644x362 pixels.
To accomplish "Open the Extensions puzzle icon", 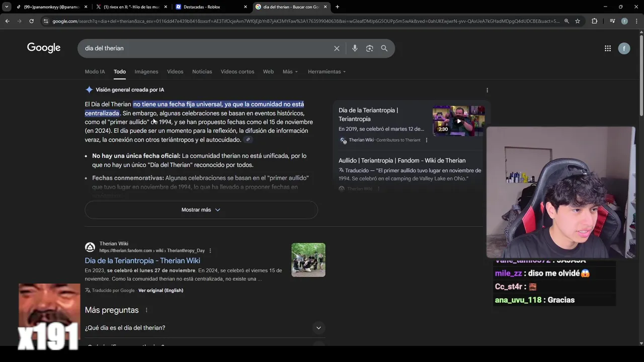I will [594, 21].
